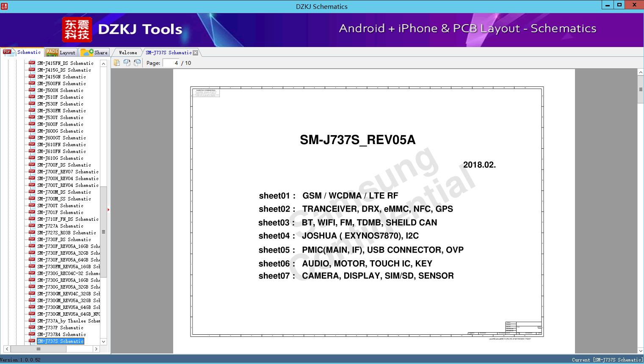The height and width of the screenshot is (364, 644).
Task: Open SM-J730GM_REV05A_64GB_NFC entry
Action: pyautogui.click(x=69, y=314)
